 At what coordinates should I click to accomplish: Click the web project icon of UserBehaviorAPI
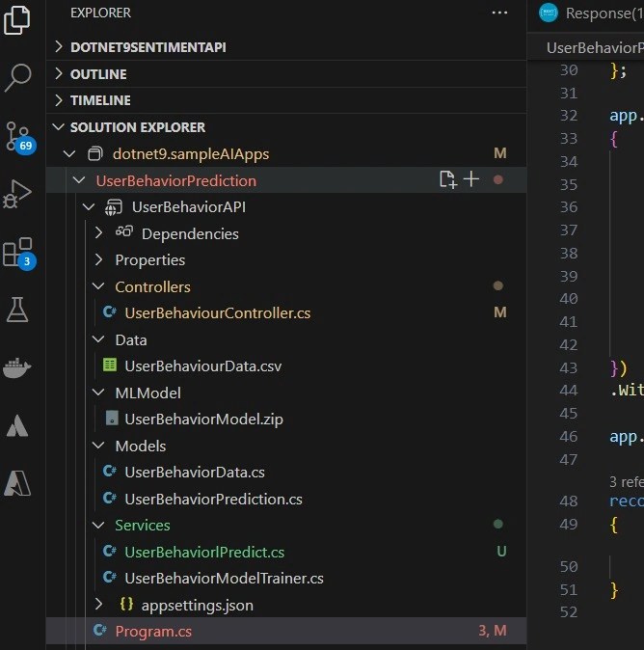point(114,206)
